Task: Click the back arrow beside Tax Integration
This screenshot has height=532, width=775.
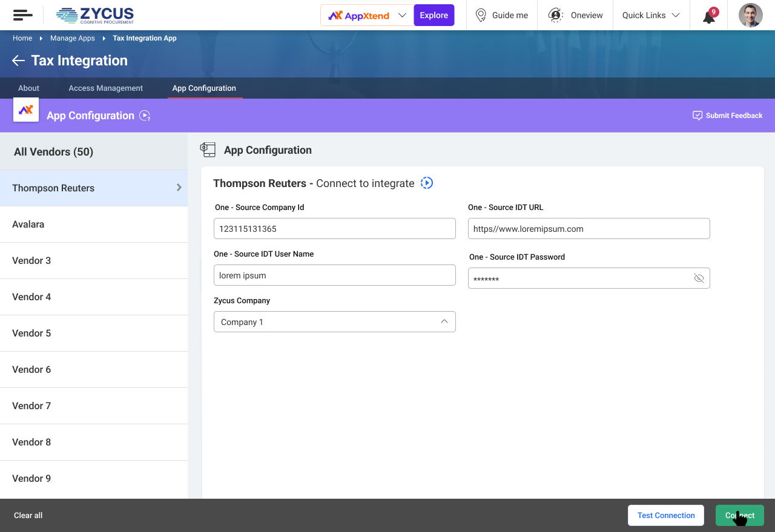Action: tap(18, 61)
